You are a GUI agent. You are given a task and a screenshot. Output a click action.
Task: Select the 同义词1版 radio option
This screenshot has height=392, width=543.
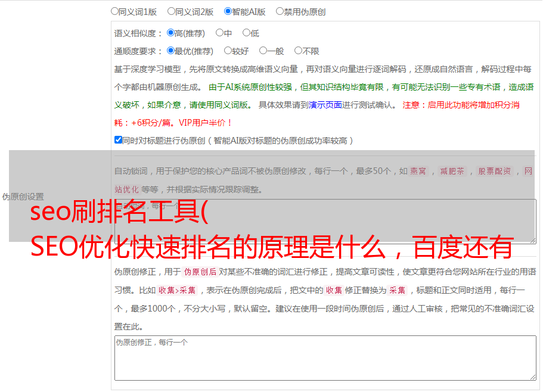pyautogui.click(x=114, y=11)
